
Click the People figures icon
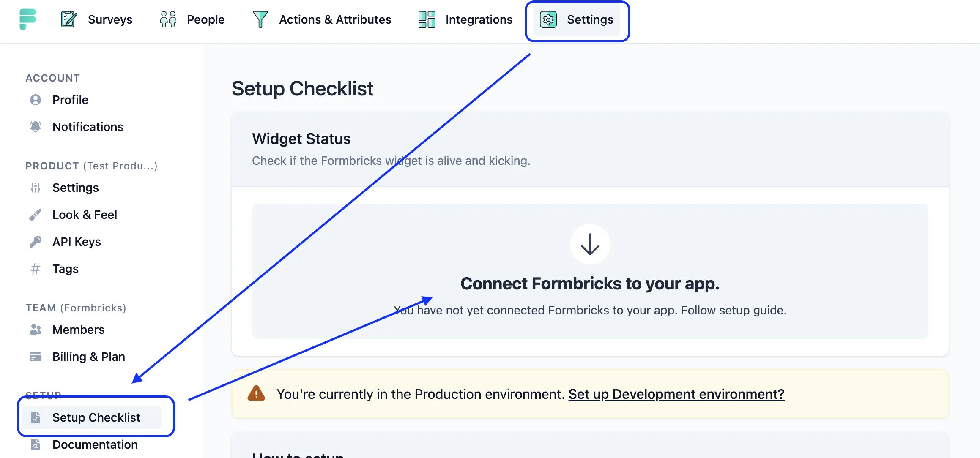tap(168, 19)
